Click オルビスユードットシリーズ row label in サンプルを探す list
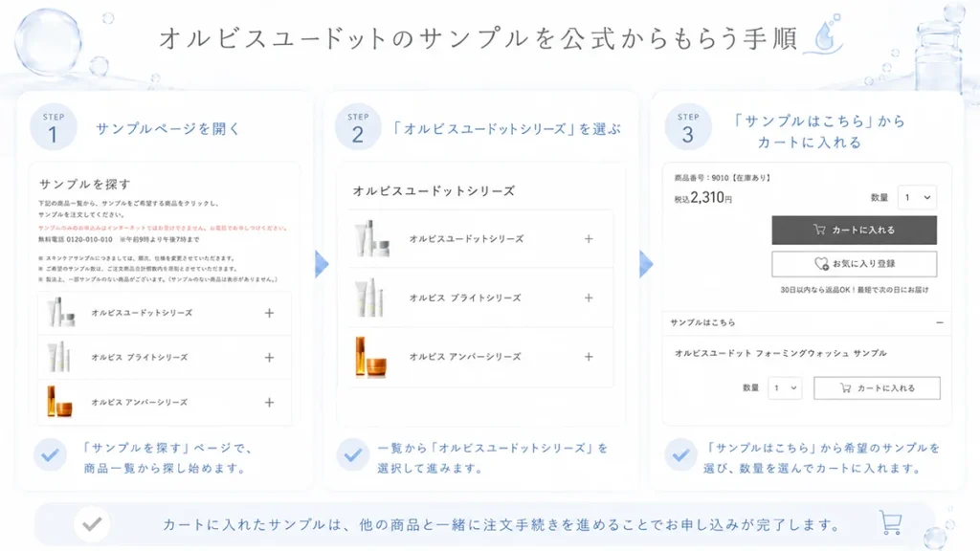Screen dimensions: 980x551 click(x=142, y=313)
